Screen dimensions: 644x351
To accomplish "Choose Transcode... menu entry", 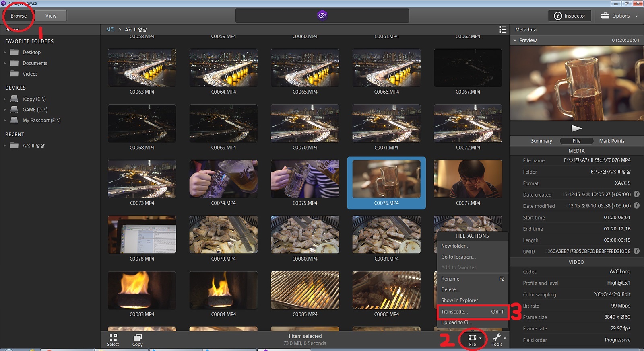I will (473, 312).
